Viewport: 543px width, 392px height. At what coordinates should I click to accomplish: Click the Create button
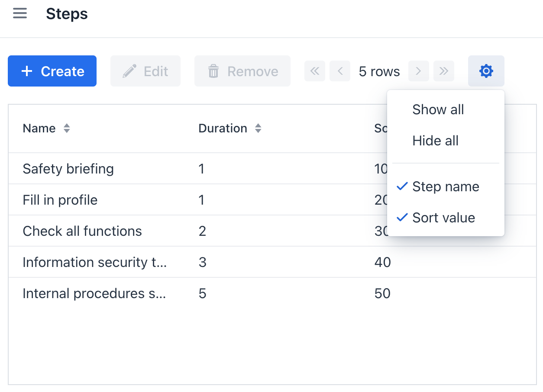click(52, 71)
